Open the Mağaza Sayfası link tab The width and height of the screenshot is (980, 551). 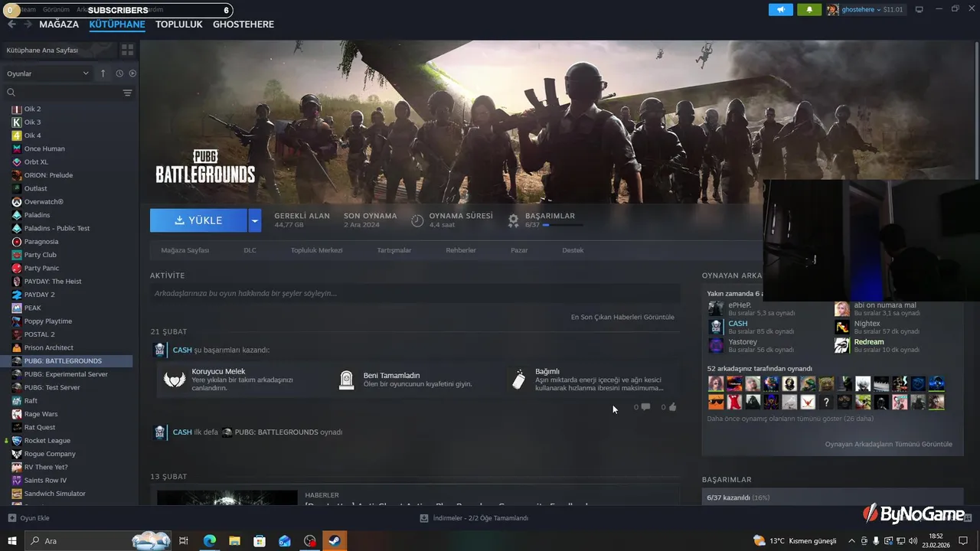tap(185, 250)
